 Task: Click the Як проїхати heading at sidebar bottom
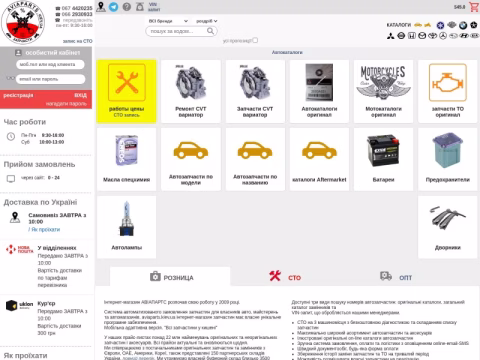[x=25, y=355]
